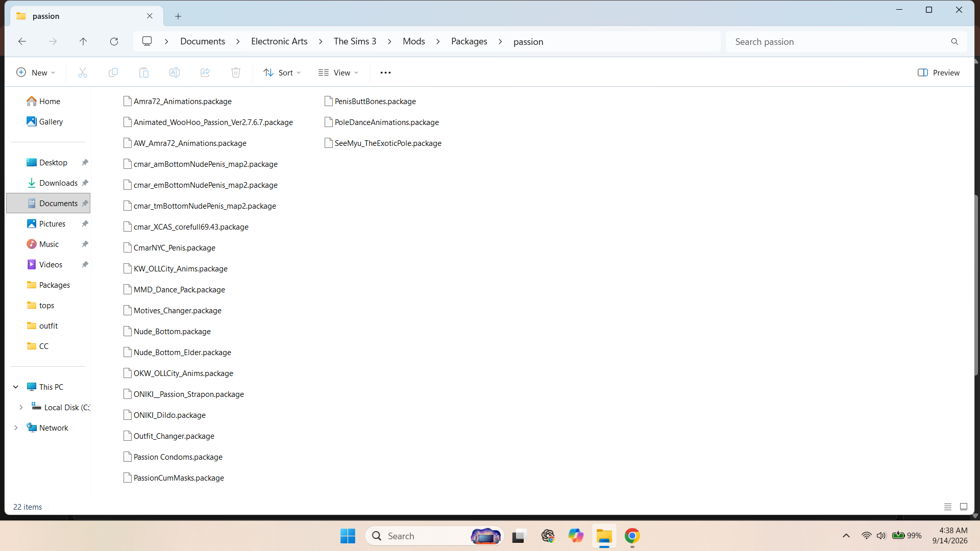This screenshot has height=551, width=980.
Task: Expand the Local Disk (C:) node
Action: pos(21,407)
